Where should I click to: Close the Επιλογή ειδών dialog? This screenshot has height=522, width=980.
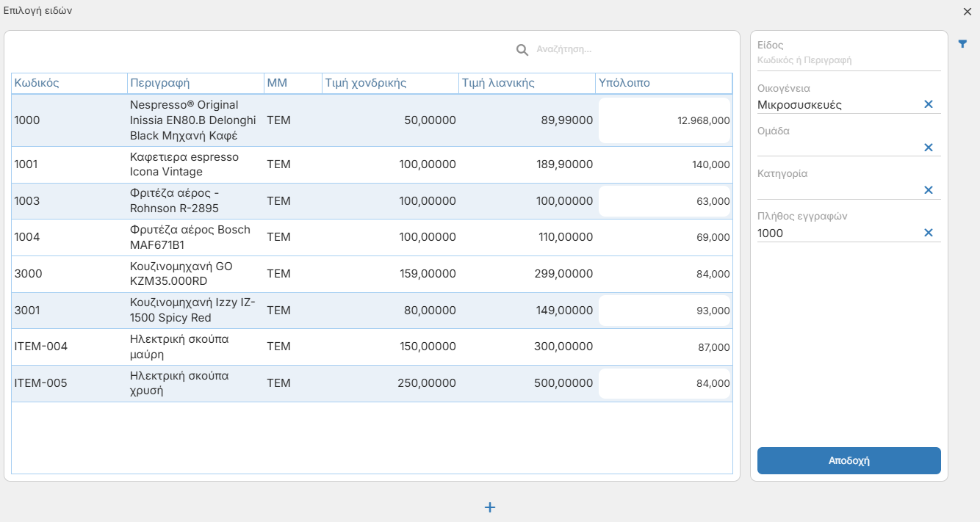(x=967, y=12)
